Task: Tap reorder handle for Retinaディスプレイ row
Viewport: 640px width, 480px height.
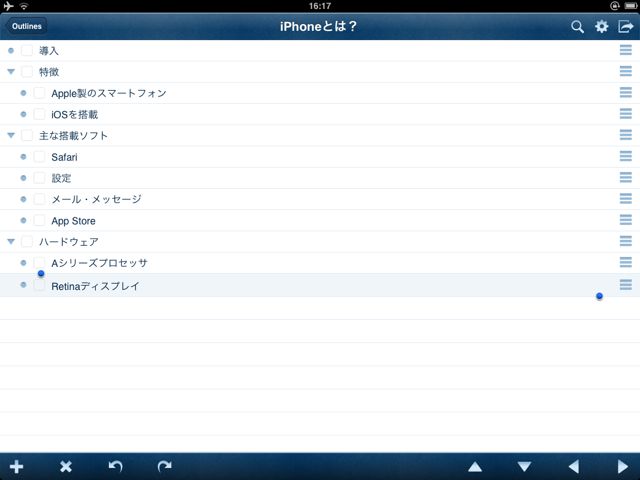Action: [625, 284]
